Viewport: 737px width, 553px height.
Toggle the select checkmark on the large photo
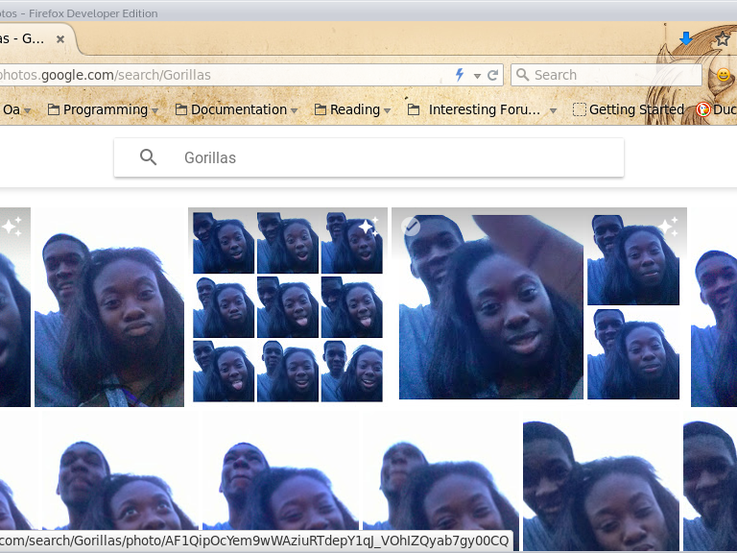(411, 227)
